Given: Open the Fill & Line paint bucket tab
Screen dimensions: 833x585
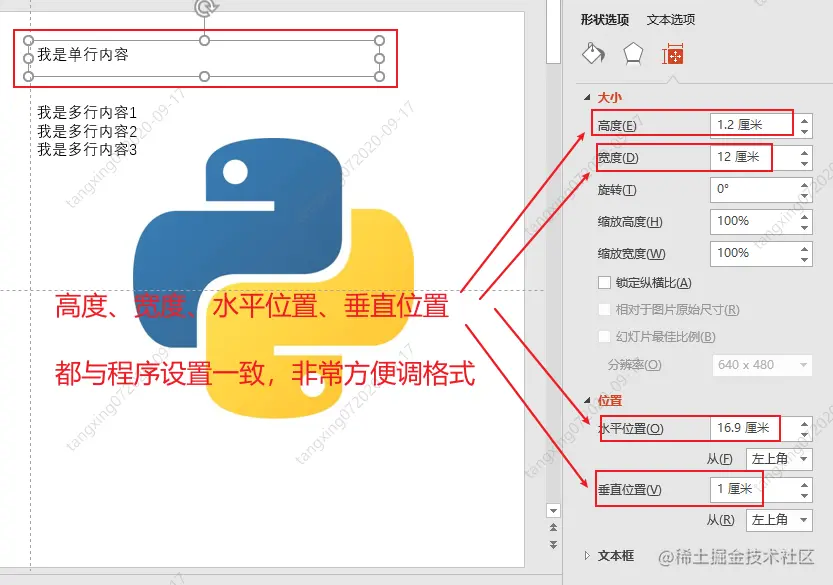Looking at the screenshot, I should coord(593,54).
